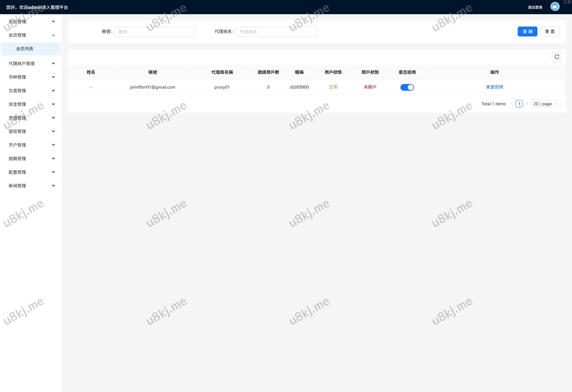Viewport: 572px width, 392px height.
Task: Open the 交易管理 menu section
Action: (x=31, y=91)
